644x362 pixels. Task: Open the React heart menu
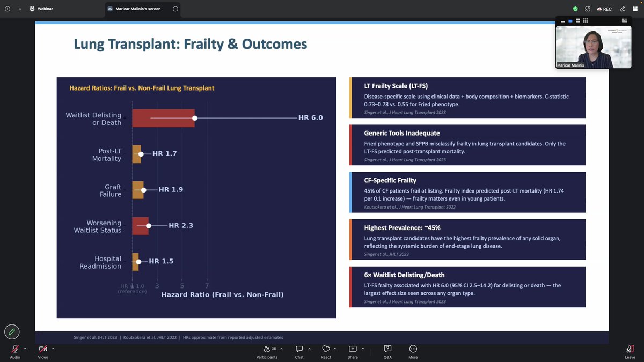pos(326,351)
